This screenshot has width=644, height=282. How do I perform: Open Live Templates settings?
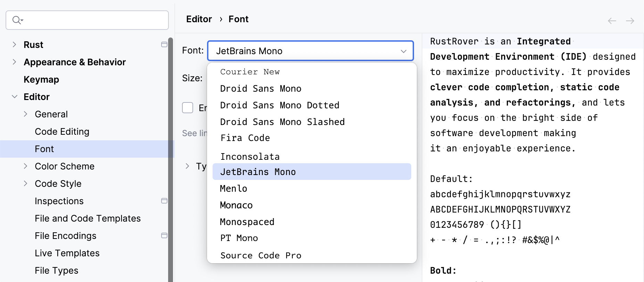click(67, 253)
